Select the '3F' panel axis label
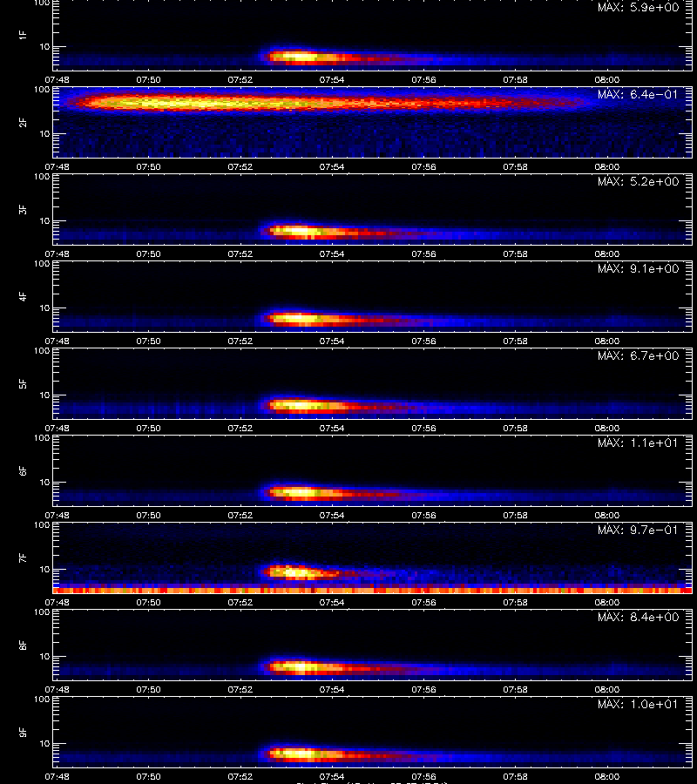697x784 pixels. pos(23,209)
